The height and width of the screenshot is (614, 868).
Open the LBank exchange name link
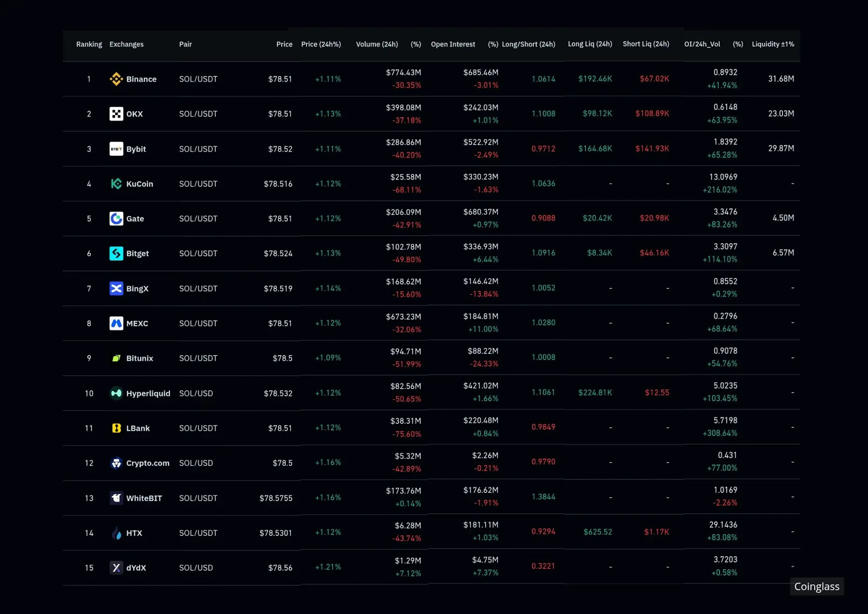[138, 428]
